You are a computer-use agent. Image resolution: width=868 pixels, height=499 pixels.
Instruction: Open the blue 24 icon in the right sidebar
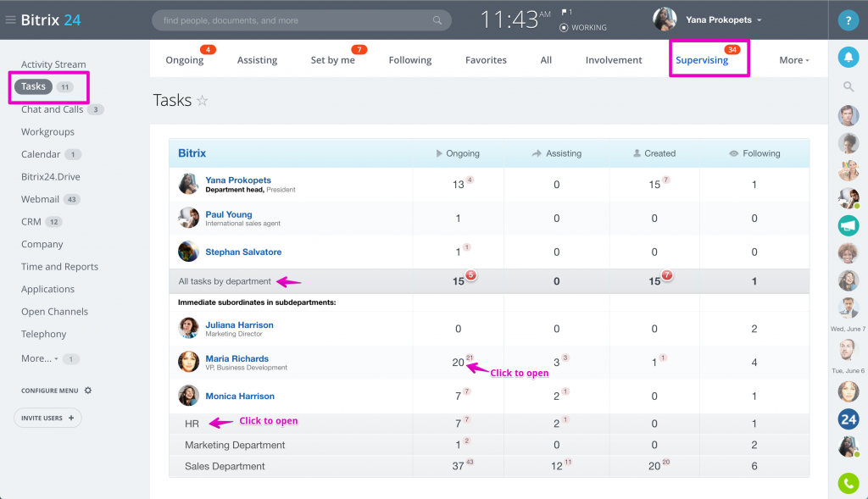tap(848, 419)
